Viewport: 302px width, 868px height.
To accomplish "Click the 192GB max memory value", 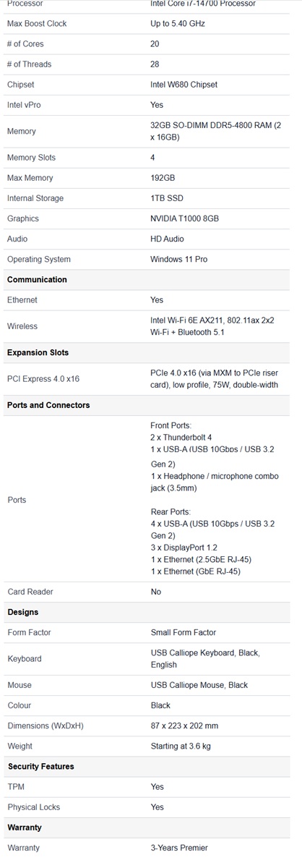I will pyautogui.click(x=163, y=178).
